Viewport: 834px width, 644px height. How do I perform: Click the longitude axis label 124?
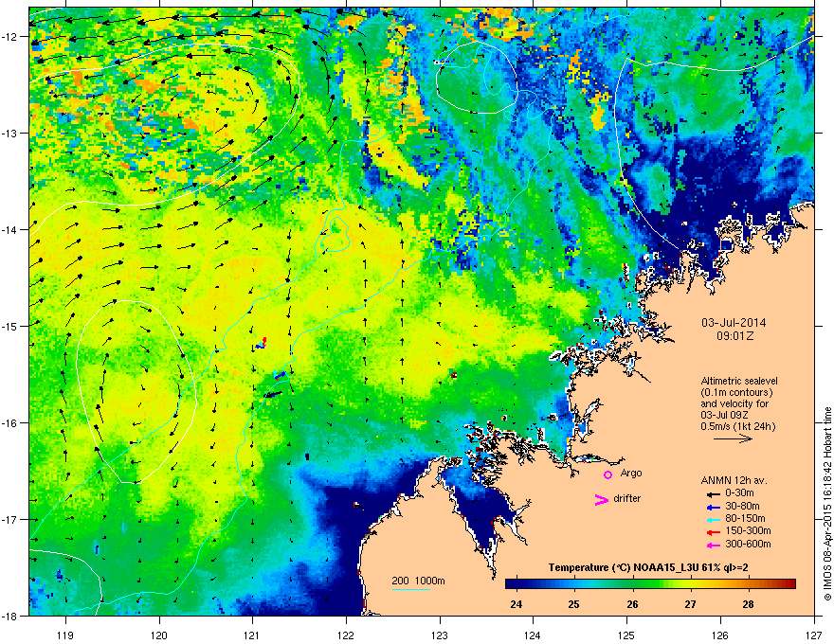tap(533, 635)
